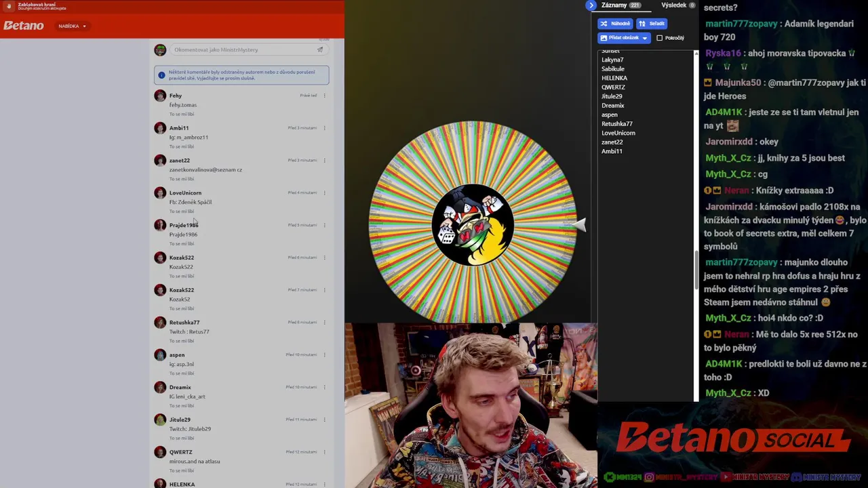Viewport: 868px width, 488px height.
Task: Click entry QWERTZ in wheel list
Action: click(x=613, y=87)
